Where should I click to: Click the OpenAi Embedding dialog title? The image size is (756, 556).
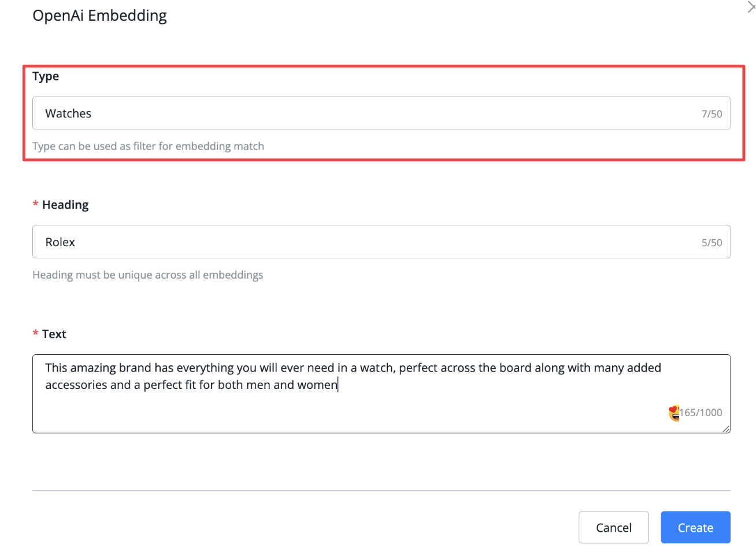point(99,16)
